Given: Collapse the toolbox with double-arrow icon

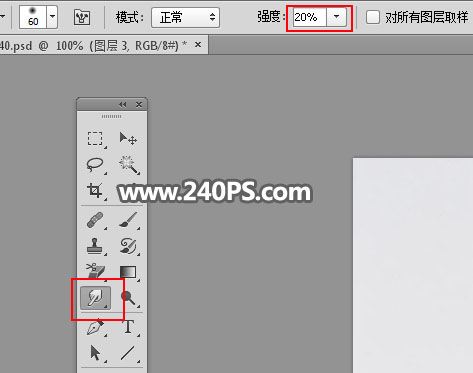Looking at the screenshot, I should tap(122, 105).
